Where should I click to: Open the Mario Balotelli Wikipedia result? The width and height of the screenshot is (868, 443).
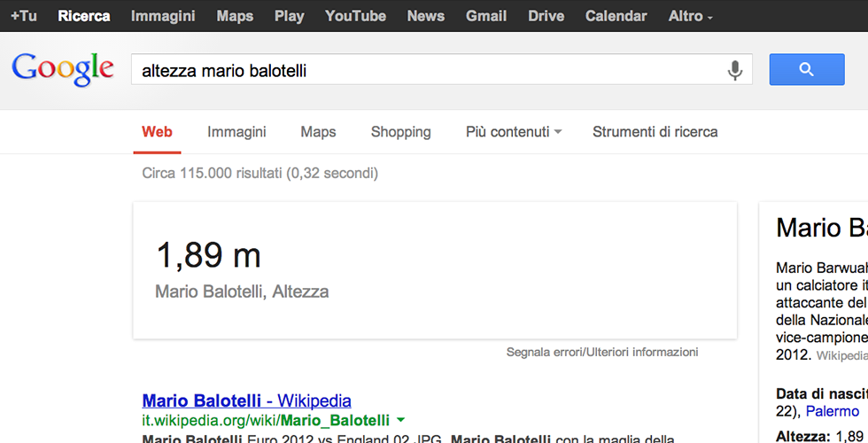pyautogui.click(x=246, y=400)
